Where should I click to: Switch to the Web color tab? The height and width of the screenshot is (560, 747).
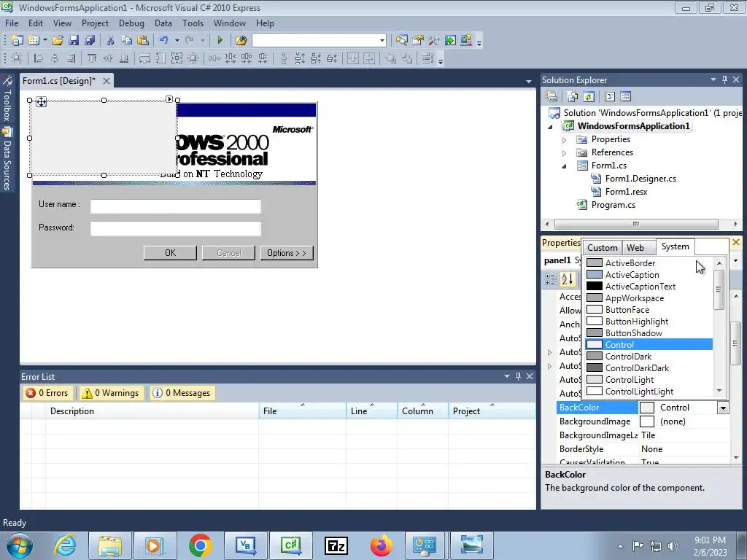click(x=635, y=248)
